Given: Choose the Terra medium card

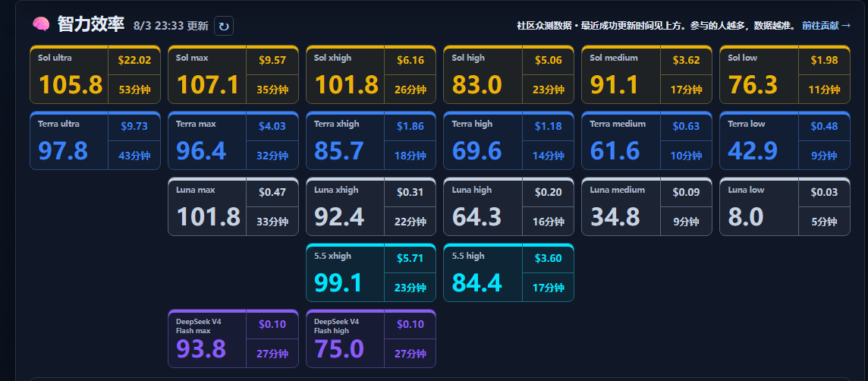Looking at the screenshot, I should click(646, 140).
